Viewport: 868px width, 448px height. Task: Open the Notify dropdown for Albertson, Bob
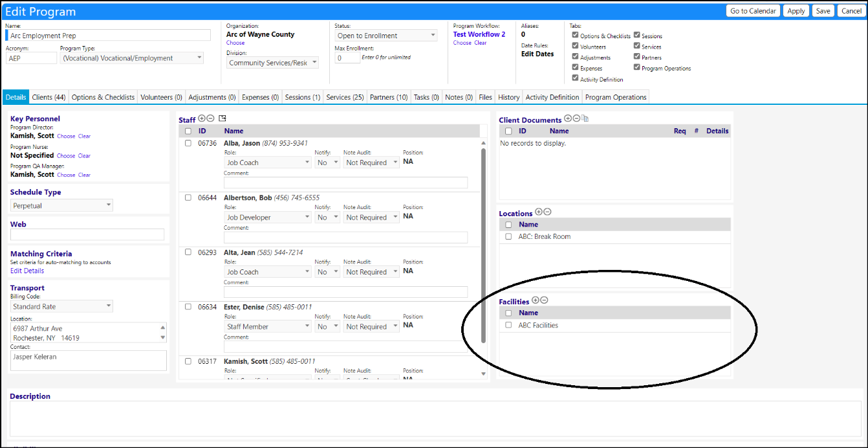coord(327,218)
